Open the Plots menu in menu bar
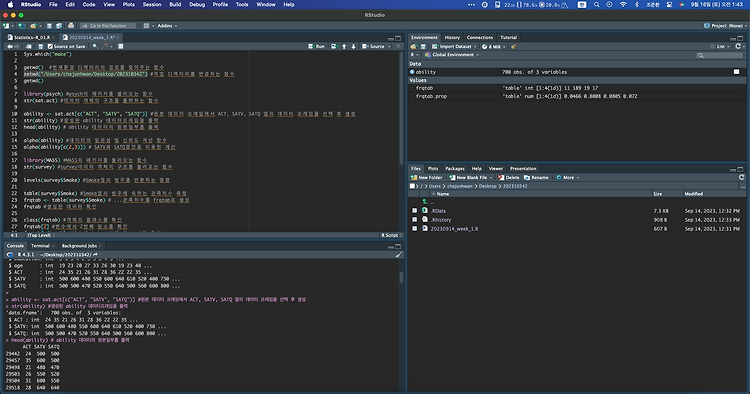This screenshot has height=394, width=750. 129,4
